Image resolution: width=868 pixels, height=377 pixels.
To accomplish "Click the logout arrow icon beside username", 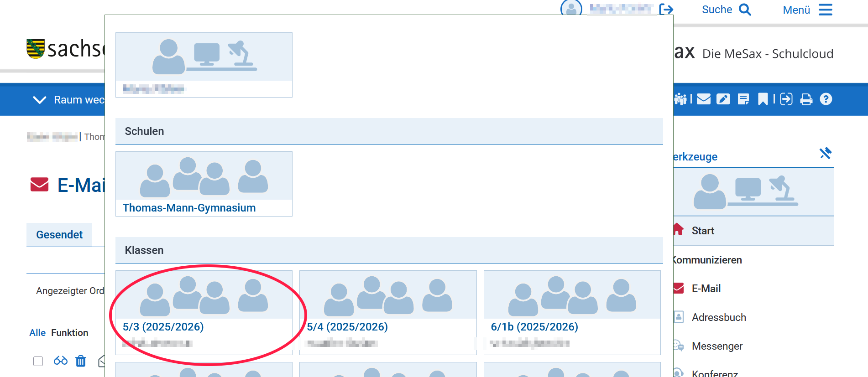I will click(666, 9).
